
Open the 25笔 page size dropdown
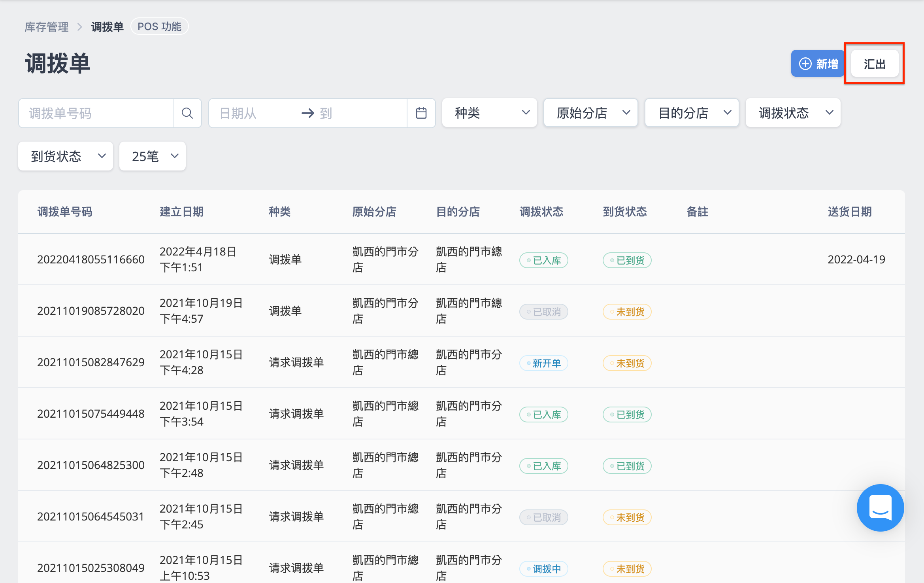153,156
